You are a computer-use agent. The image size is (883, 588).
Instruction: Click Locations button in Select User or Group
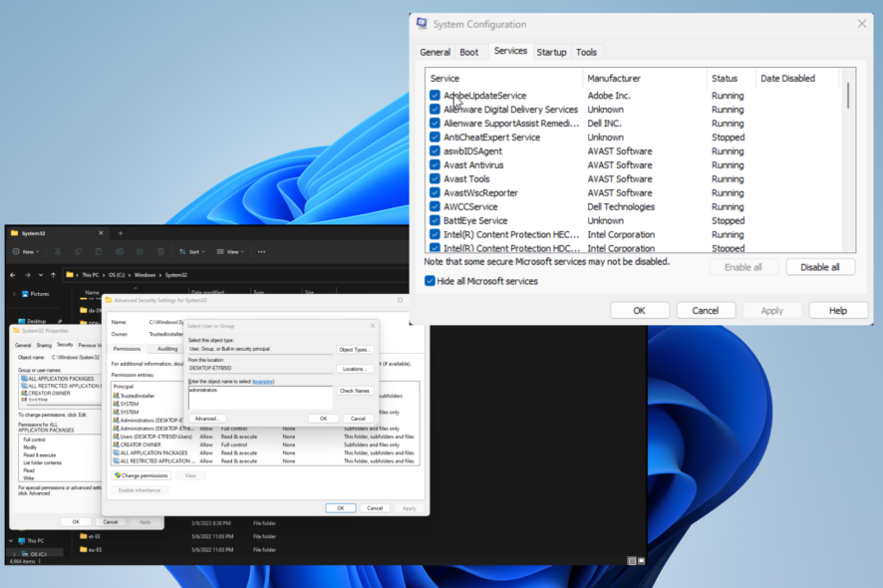pyautogui.click(x=354, y=369)
